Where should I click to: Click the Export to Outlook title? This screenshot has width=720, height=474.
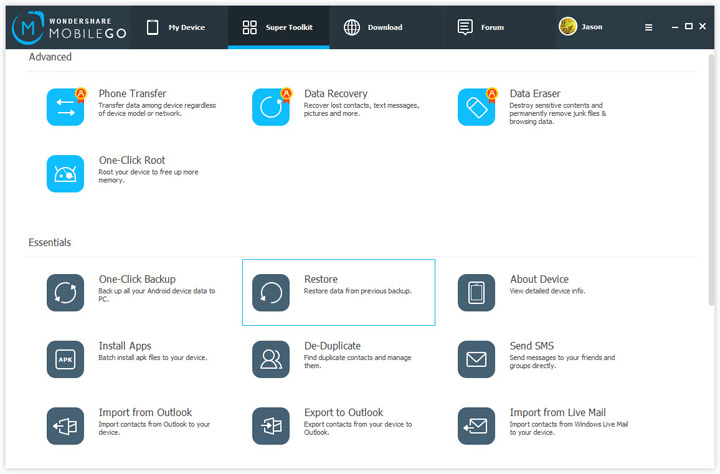tap(343, 412)
